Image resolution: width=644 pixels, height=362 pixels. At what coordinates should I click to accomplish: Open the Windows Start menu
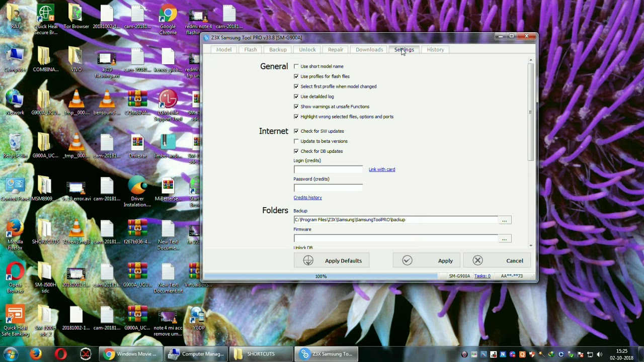[11, 353]
